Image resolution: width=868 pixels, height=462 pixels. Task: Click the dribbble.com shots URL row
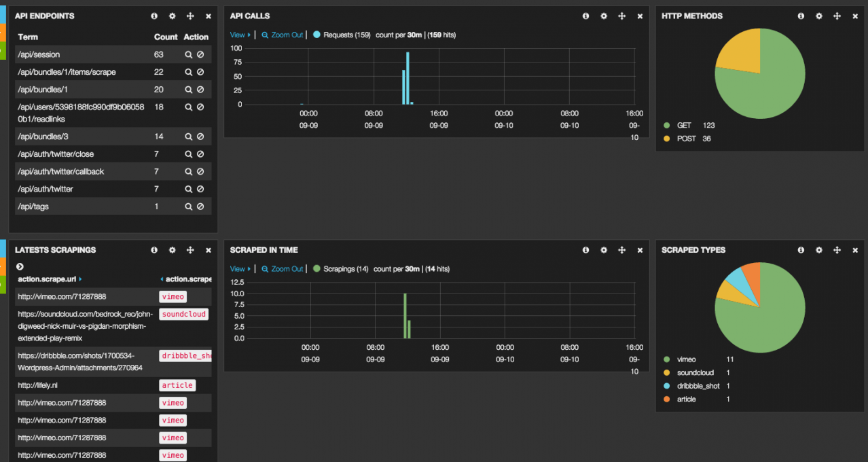pyautogui.click(x=80, y=361)
